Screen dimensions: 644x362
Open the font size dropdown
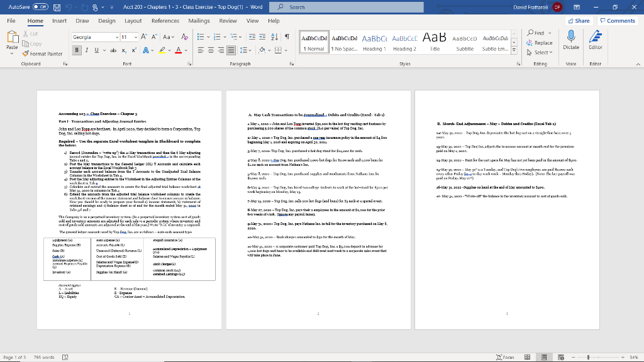coord(136,36)
